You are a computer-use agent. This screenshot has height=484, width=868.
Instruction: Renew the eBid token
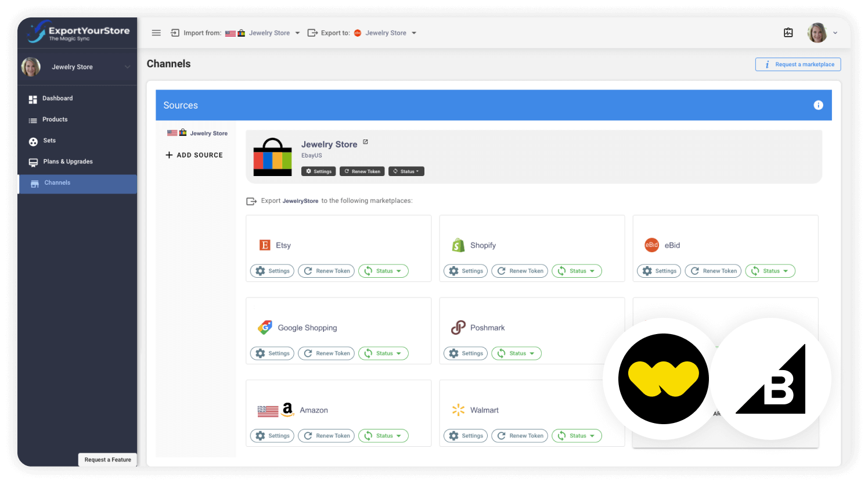(713, 271)
